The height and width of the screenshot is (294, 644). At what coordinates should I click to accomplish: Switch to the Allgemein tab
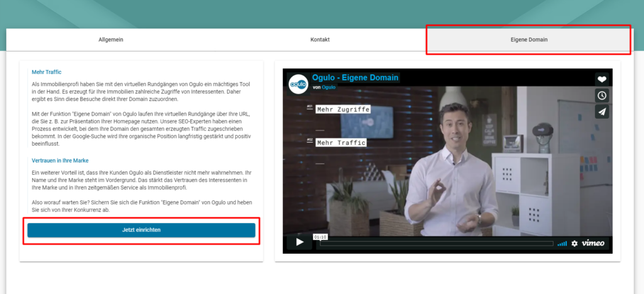point(111,40)
